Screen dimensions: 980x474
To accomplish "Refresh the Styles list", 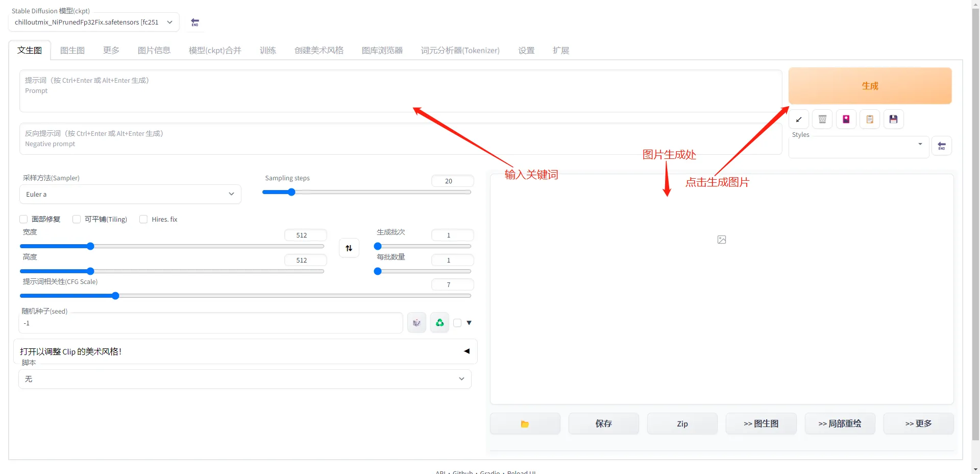I will (x=942, y=146).
